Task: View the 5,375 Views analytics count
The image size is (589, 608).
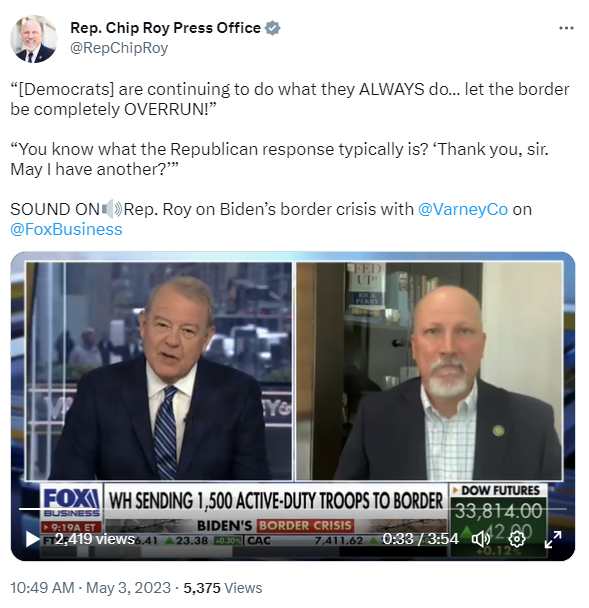Action: pos(223,587)
